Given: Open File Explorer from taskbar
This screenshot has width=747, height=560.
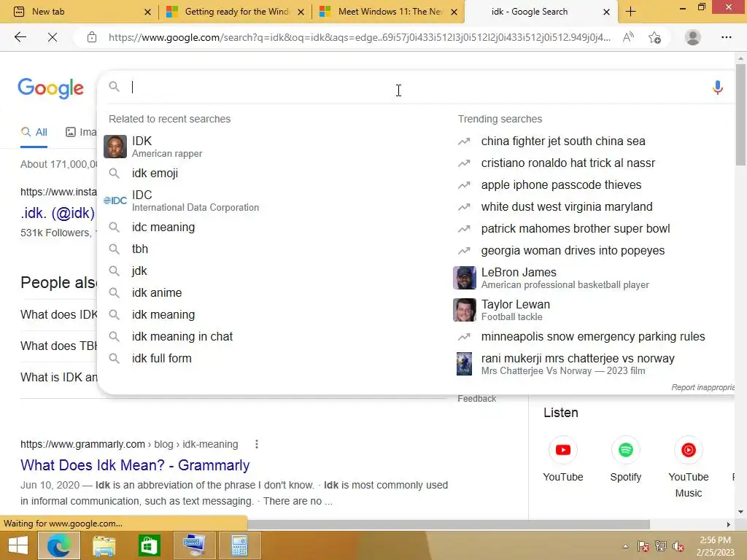Looking at the screenshot, I should [104, 545].
